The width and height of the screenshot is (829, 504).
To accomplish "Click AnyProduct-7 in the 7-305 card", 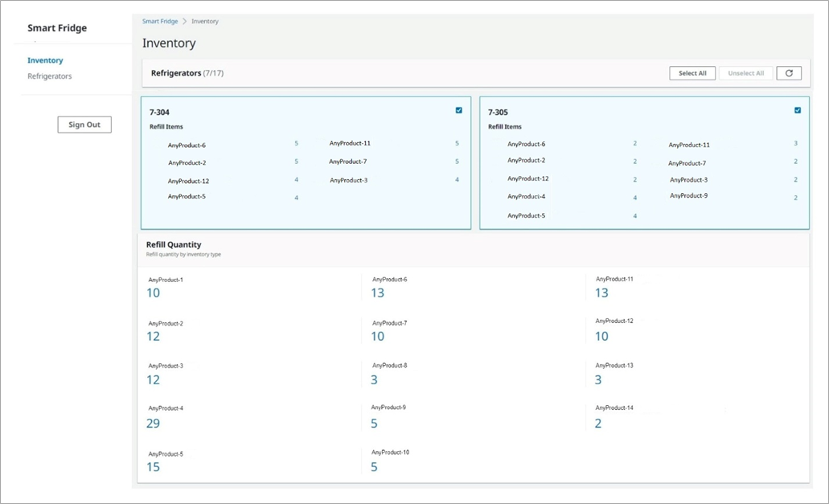I will pos(687,164).
